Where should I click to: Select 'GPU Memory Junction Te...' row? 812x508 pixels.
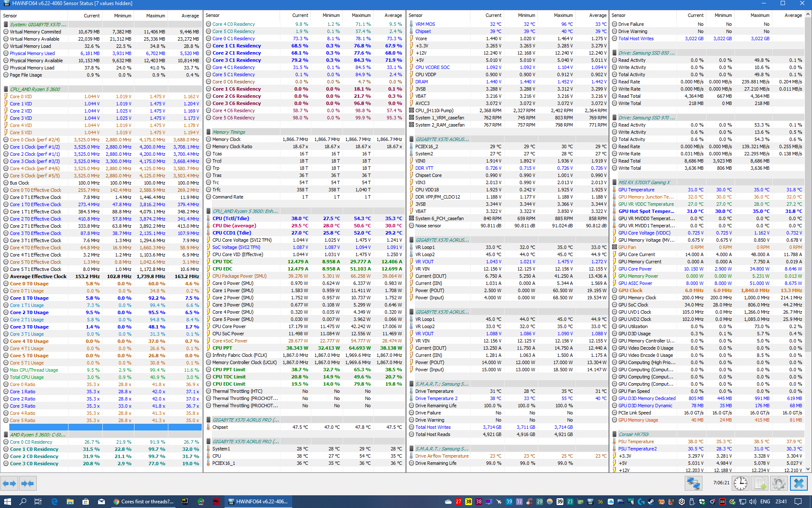point(708,197)
